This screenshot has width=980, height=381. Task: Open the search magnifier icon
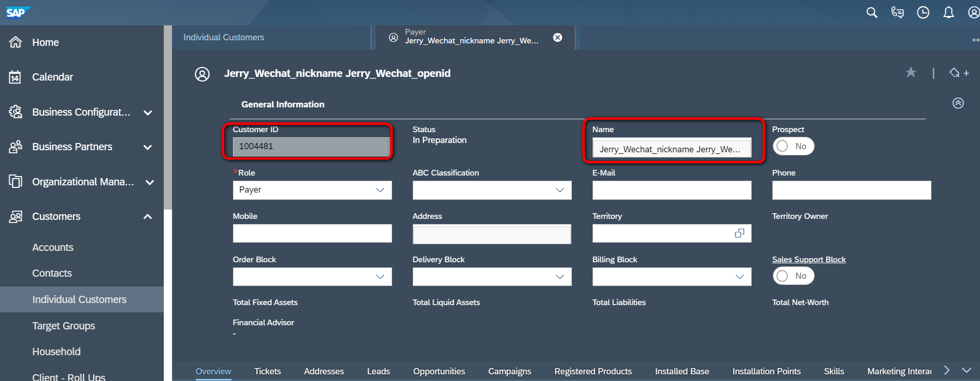[872, 12]
